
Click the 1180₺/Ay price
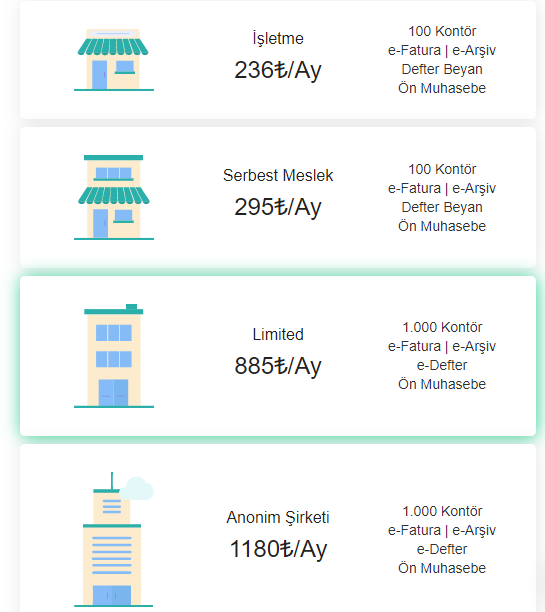click(x=278, y=549)
